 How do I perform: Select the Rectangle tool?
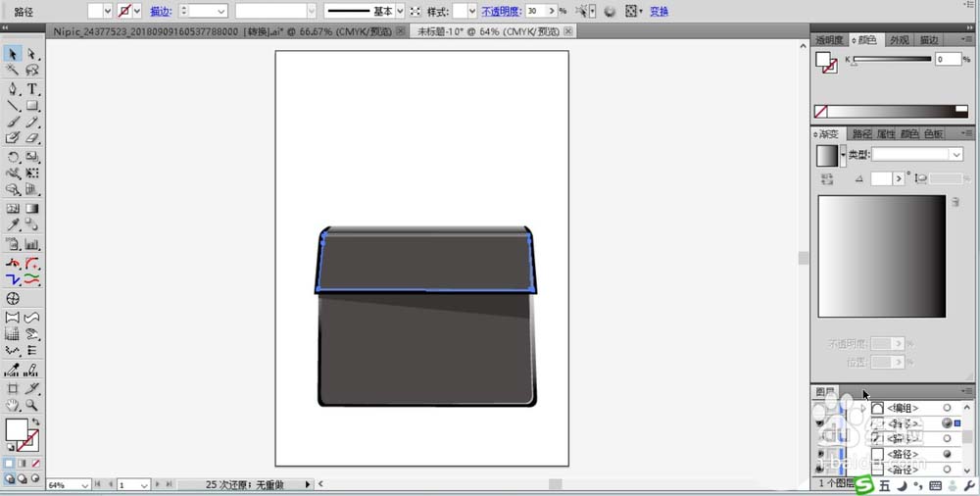(32, 106)
